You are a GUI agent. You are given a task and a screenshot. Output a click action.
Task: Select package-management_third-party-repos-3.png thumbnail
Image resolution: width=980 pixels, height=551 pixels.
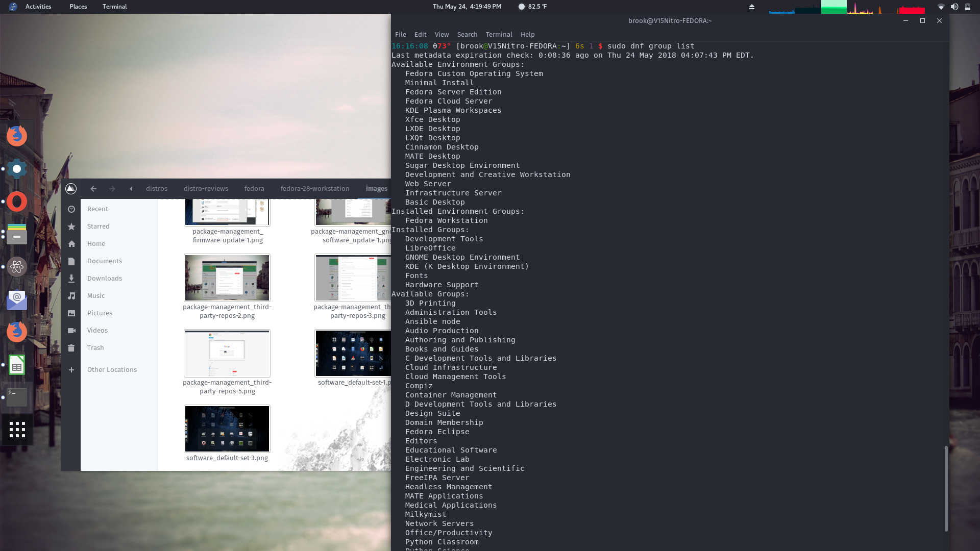(x=353, y=278)
